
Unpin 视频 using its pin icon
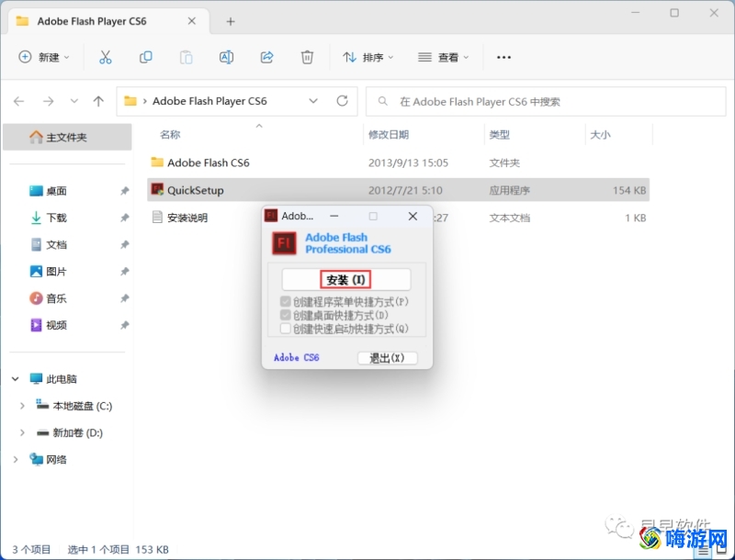pos(124,325)
